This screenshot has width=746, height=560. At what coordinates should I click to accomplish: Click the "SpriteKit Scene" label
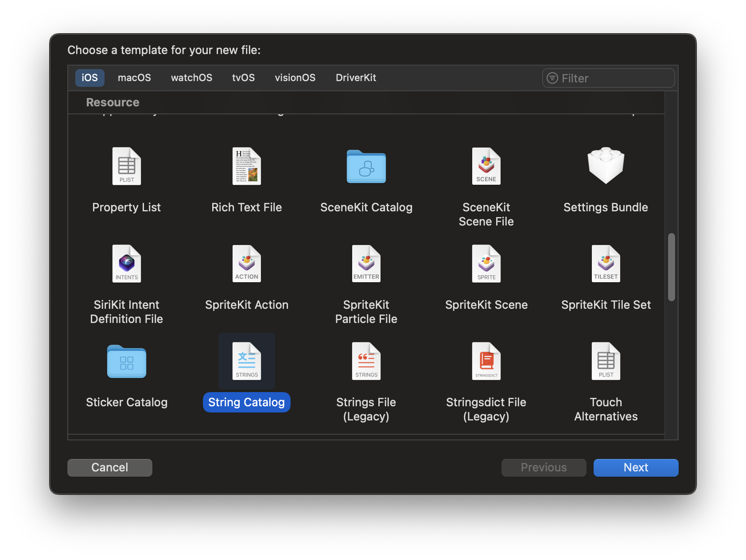[x=486, y=305]
